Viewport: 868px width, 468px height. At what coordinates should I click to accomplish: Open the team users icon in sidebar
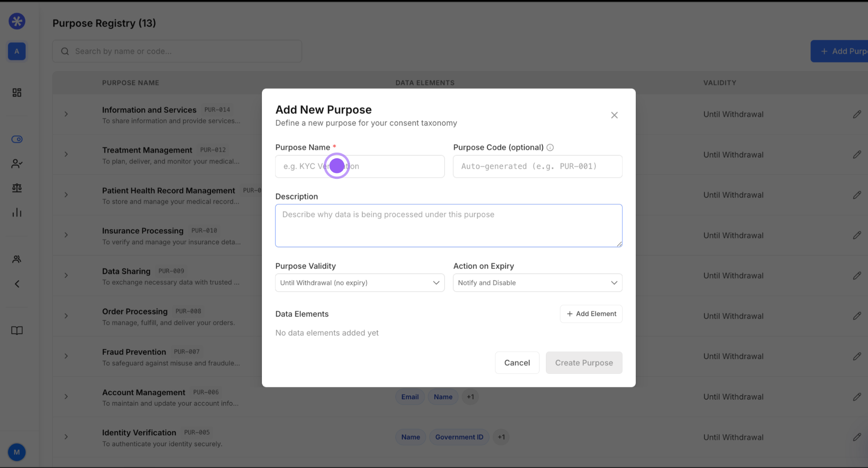(17, 259)
